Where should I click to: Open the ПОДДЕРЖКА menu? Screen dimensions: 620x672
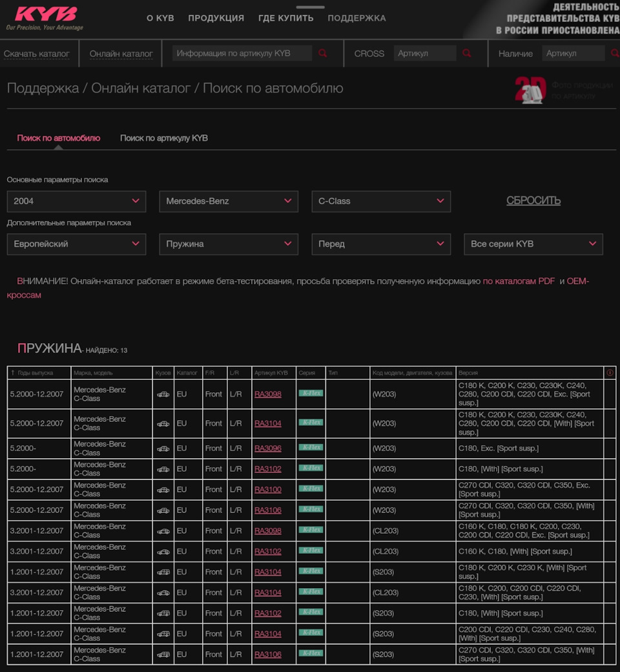[356, 18]
